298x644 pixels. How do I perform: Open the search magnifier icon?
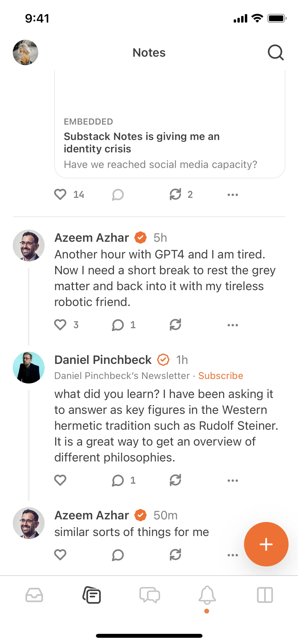[x=275, y=53]
